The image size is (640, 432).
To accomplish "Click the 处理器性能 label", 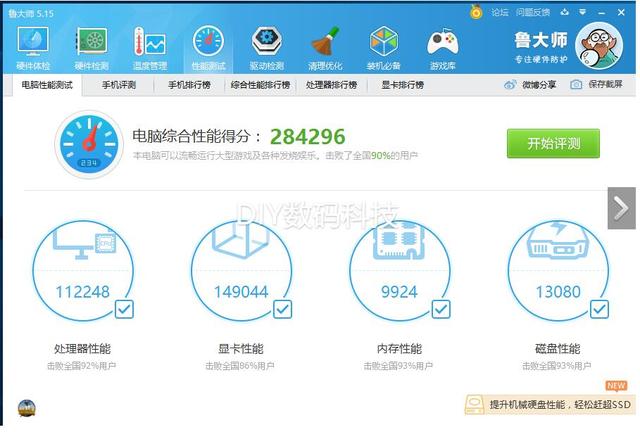I will click(x=82, y=349).
